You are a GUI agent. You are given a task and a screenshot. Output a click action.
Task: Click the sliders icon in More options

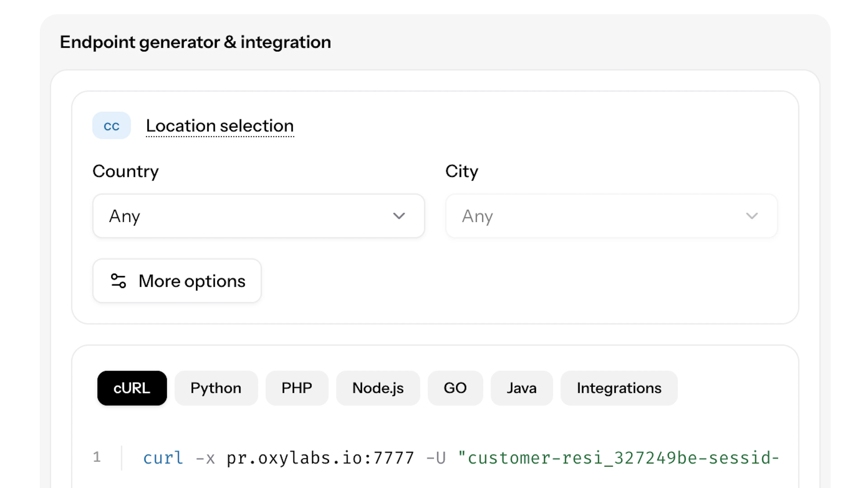pyautogui.click(x=118, y=281)
